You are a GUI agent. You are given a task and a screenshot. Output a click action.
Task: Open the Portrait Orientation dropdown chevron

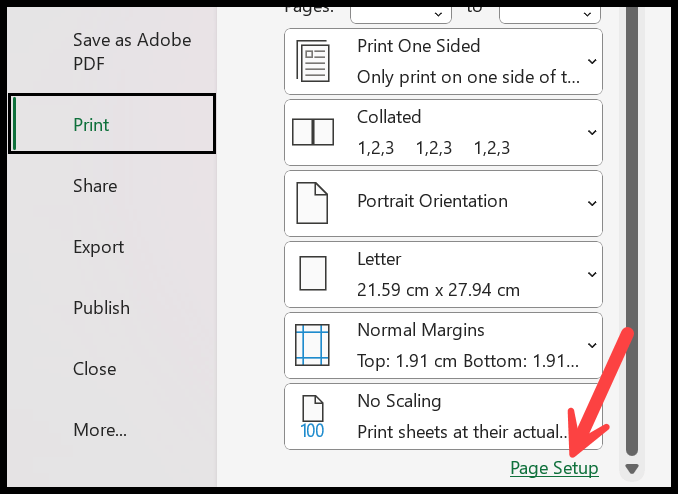592,203
